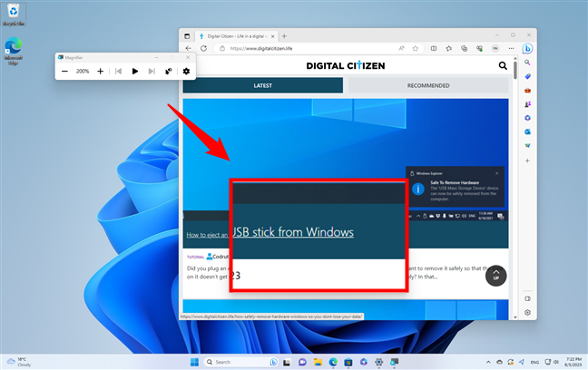Open Edge sidebar Search icon
The height and width of the screenshot is (370, 588).
pyautogui.click(x=527, y=63)
